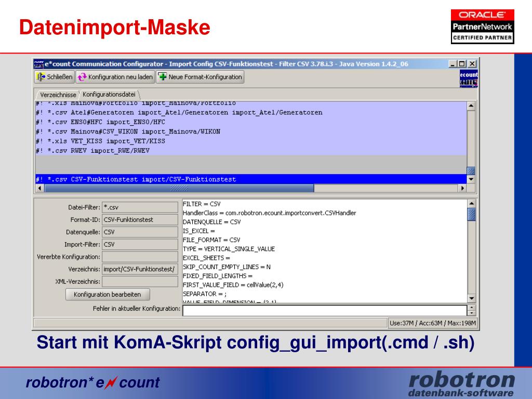Select the highlighted CSV-Funktionstest line
Viewport: 532px width, 399px height.
click(251, 179)
